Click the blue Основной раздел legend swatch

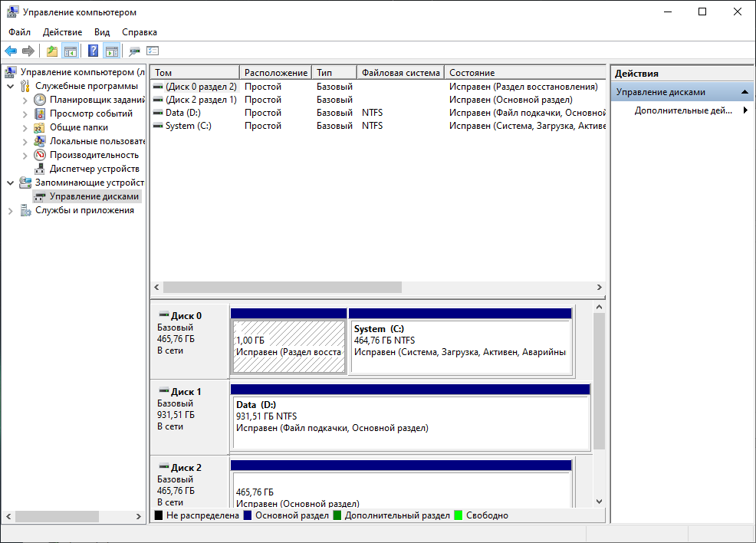click(x=248, y=515)
